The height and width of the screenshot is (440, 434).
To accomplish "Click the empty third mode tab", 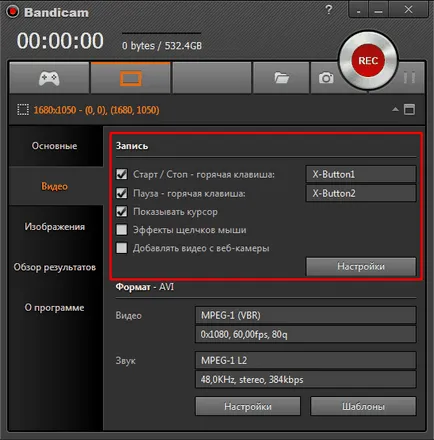I will tap(212, 78).
